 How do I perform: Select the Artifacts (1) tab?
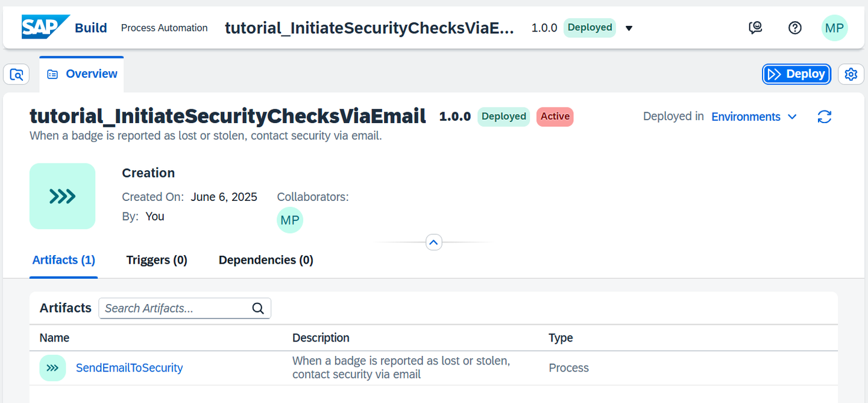click(x=64, y=260)
